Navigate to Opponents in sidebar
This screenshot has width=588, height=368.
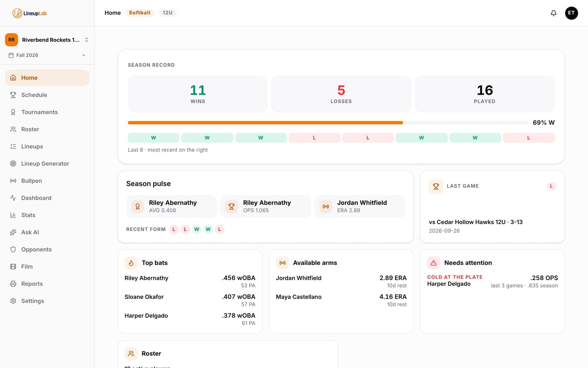pyautogui.click(x=47, y=250)
